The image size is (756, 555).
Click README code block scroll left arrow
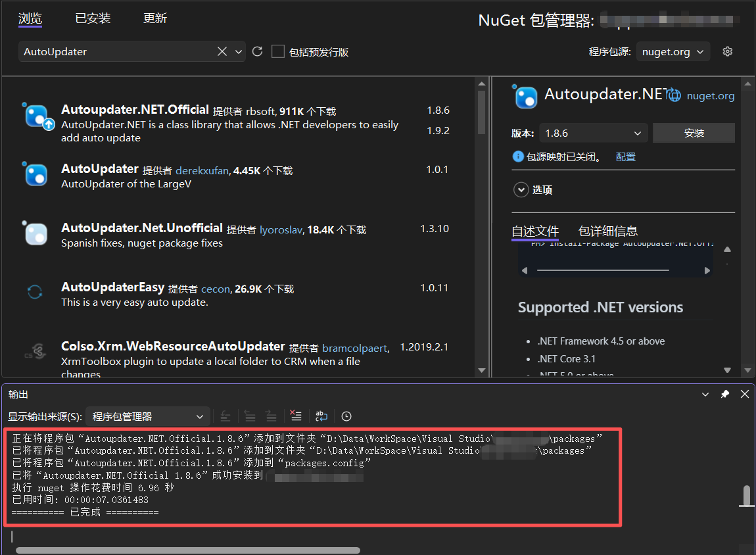525,270
